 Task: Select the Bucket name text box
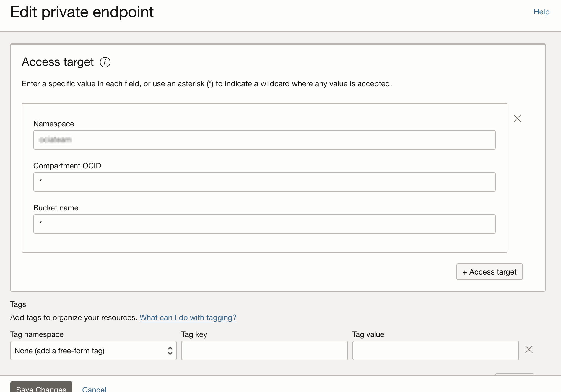[x=264, y=224]
